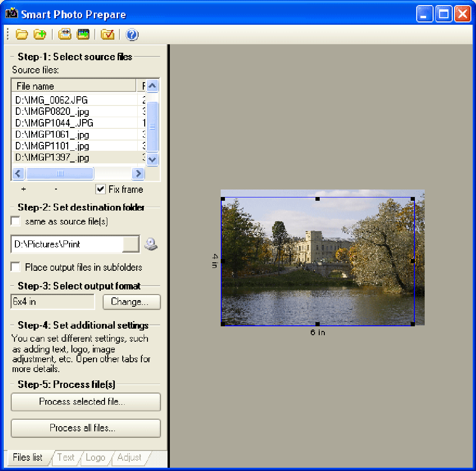This screenshot has height=471, width=476.
Task: Click Process selected file
Action: pyautogui.click(x=85, y=402)
